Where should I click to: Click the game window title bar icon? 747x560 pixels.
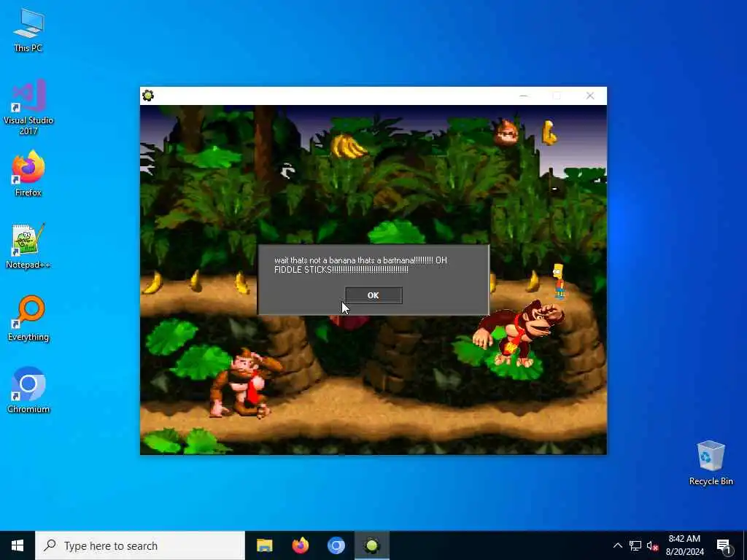(x=148, y=96)
